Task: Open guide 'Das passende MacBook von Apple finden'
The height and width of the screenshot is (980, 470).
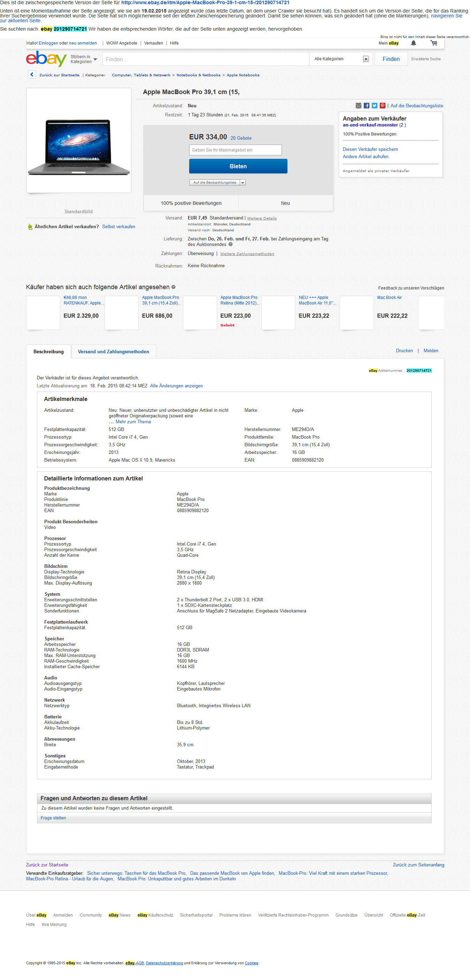Action: [232, 873]
